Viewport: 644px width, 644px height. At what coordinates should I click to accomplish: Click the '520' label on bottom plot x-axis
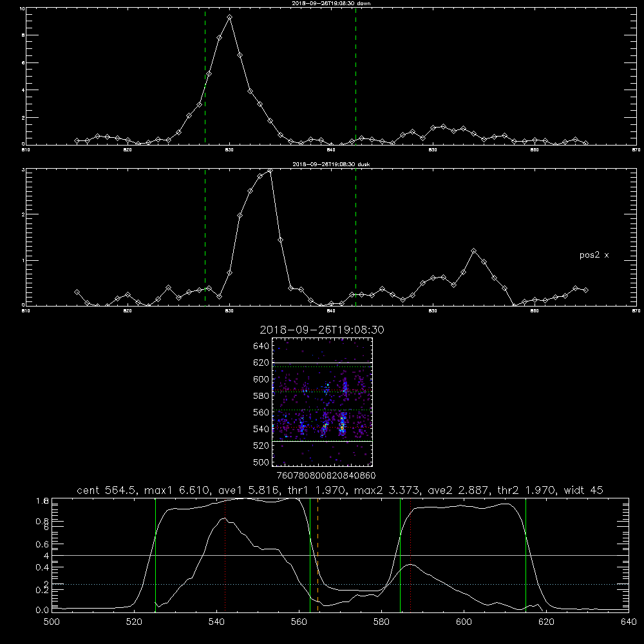pos(134,622)
